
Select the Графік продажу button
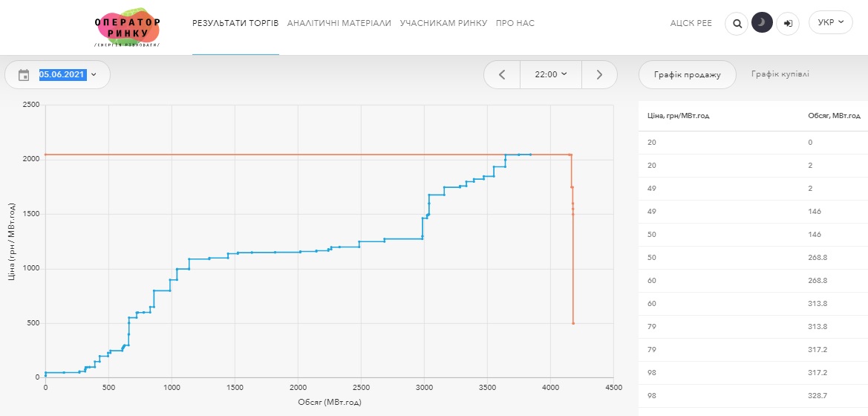[687, 74]
